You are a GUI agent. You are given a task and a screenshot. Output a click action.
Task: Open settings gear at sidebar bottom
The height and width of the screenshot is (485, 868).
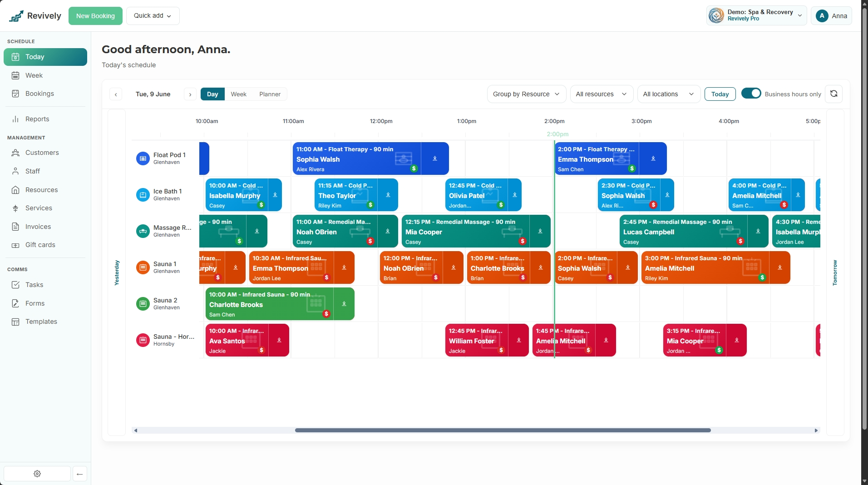[37, 474]
